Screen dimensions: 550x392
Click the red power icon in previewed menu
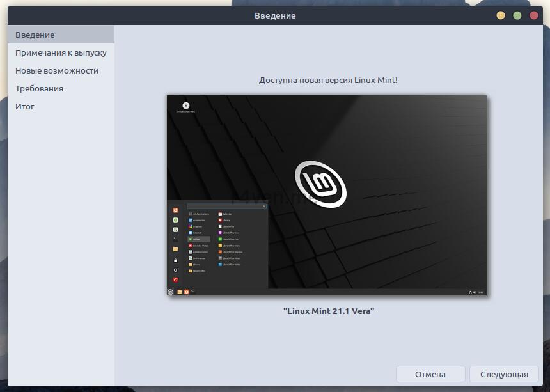pyautogui.click(x=175, y=279)
